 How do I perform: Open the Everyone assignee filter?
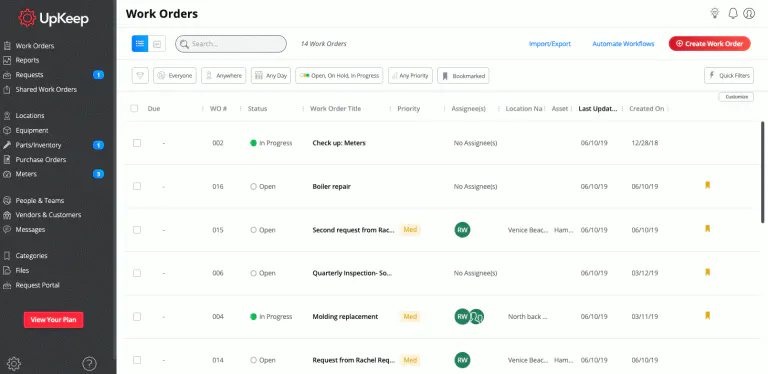click(x=175, y=76)
